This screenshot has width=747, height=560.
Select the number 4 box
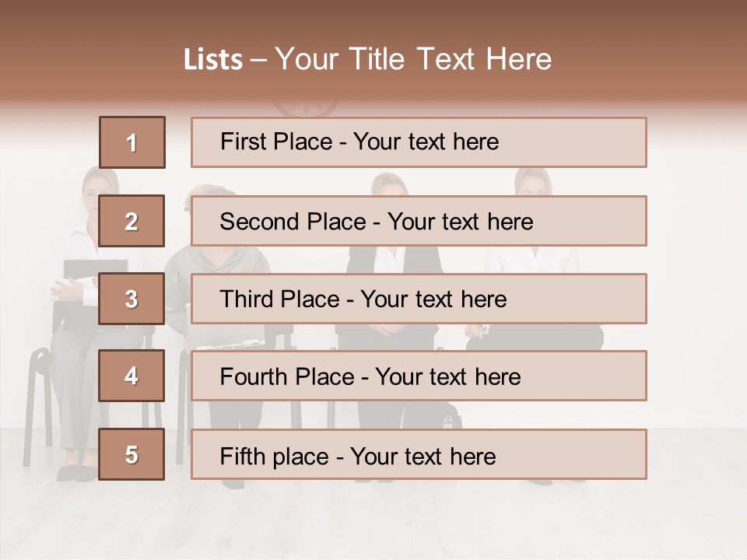(132, 376)
